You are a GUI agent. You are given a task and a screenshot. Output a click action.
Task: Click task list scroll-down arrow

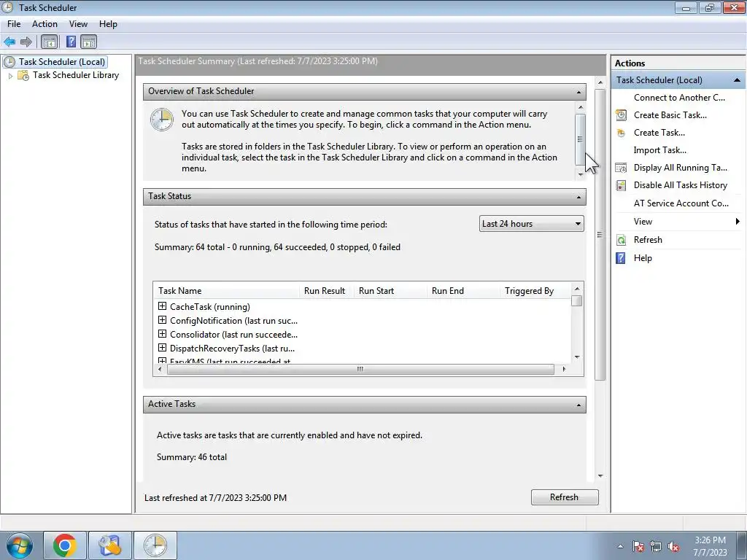(577, 357)
